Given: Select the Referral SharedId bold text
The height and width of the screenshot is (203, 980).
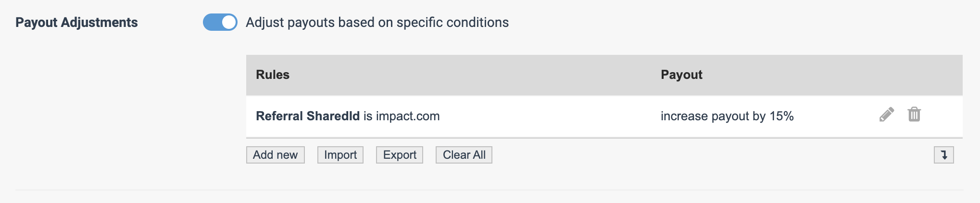Looking at the screenshot, I should [308, 116].
